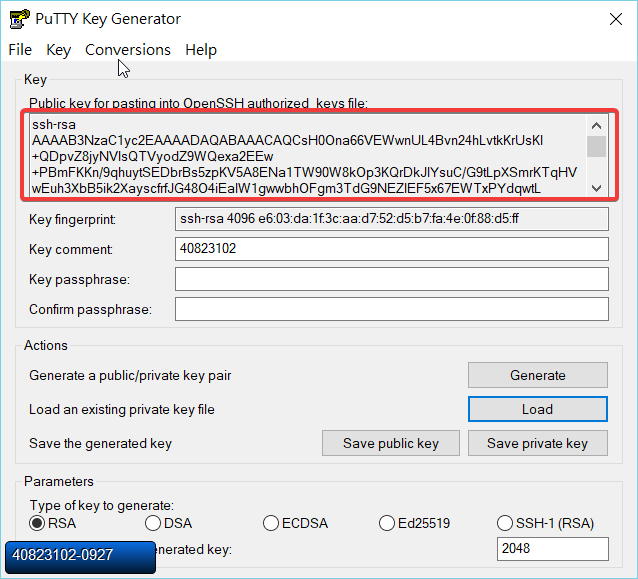Screen dimensions: 638x579
Task: Select the RSA key type
Action: pyautogui.click(x=52, y=523)
